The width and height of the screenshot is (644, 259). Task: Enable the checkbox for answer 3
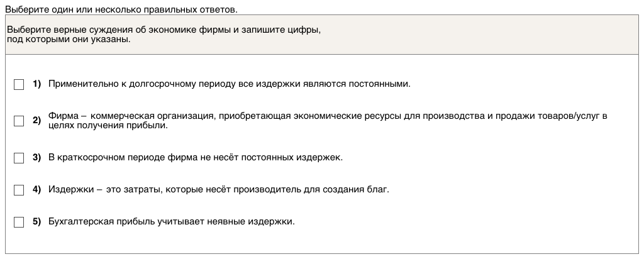tap(19, 158)
